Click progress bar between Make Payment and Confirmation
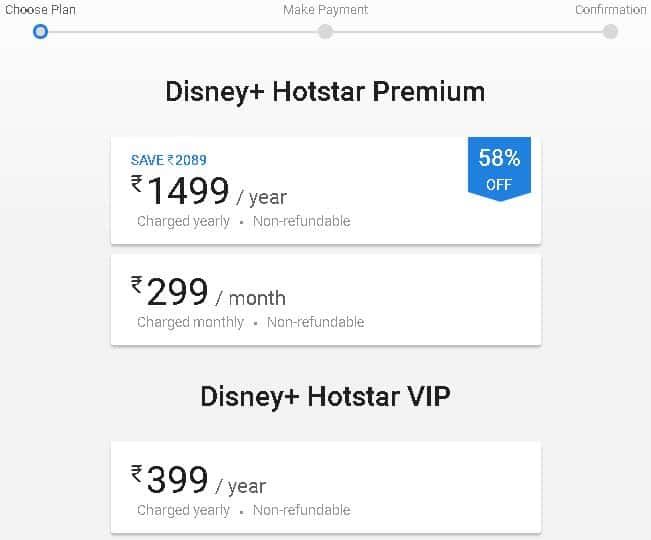651x540 pixels. (467, 32)
